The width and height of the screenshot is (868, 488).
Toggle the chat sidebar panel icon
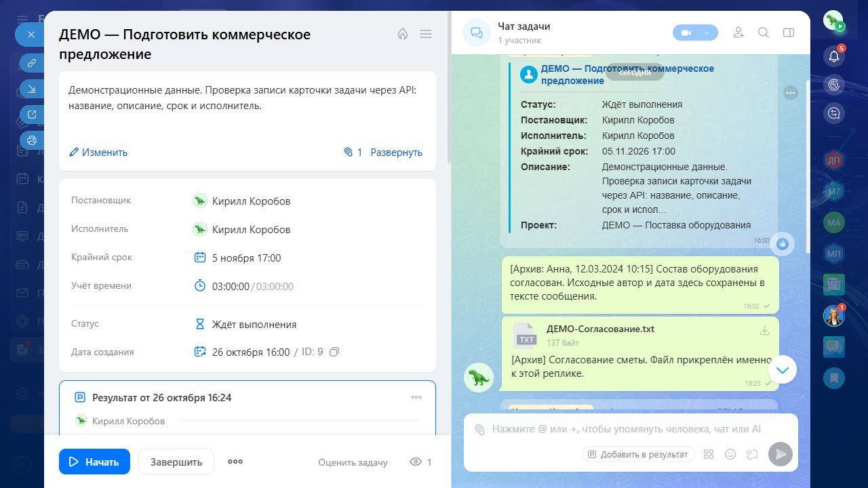click(788, 33)
